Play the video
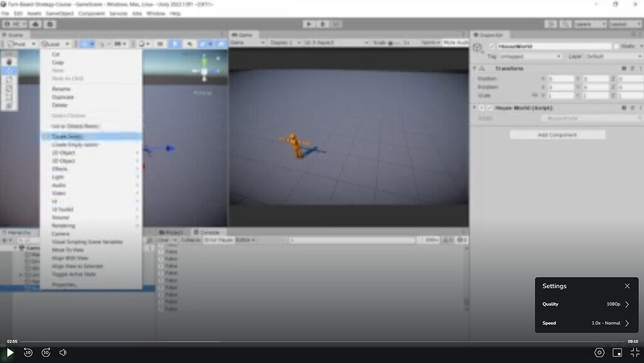 click(x=10, y=353)
